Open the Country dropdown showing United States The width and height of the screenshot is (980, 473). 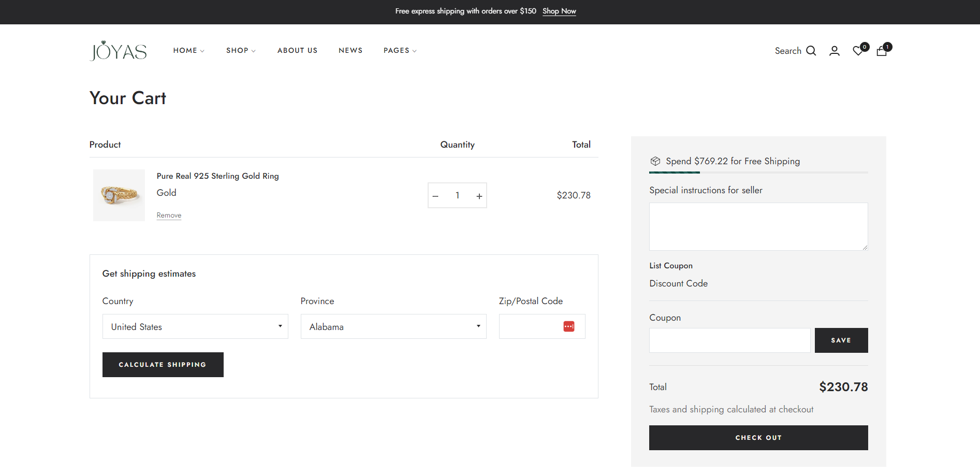click(x=195, y=326)
